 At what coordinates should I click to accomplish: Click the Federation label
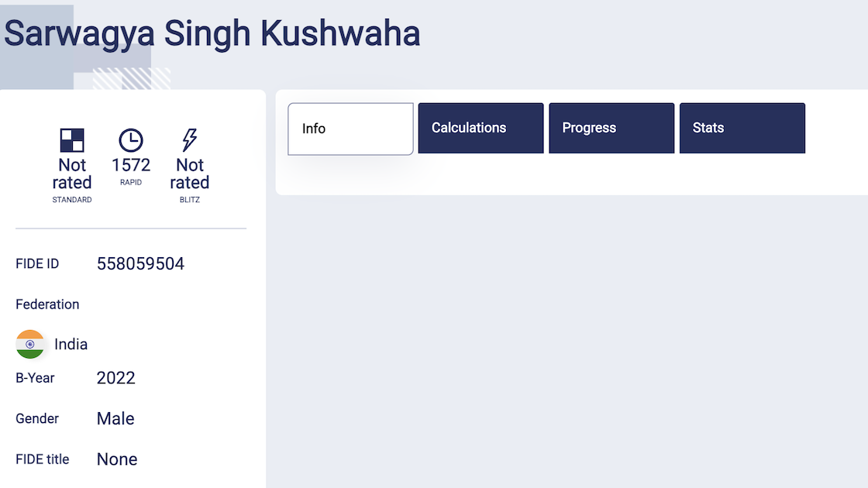47,304
